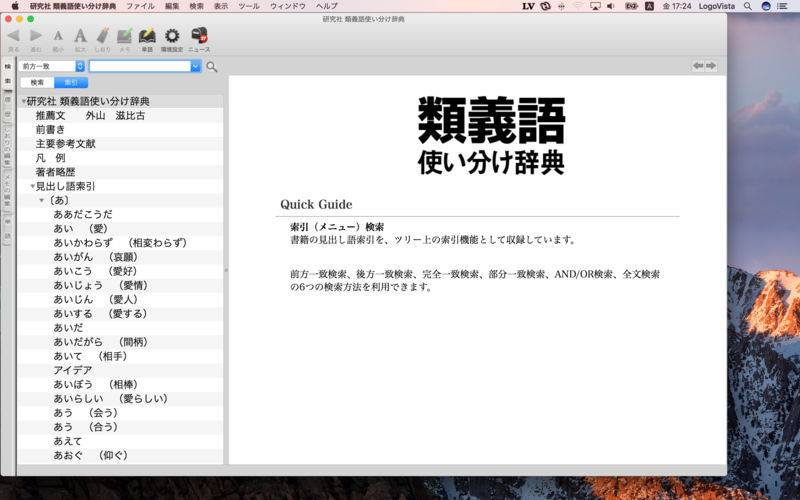The width and height of the screenshot is (800, 500).
Task: Click the AirPlay display icon
Action: click(595, 6)
